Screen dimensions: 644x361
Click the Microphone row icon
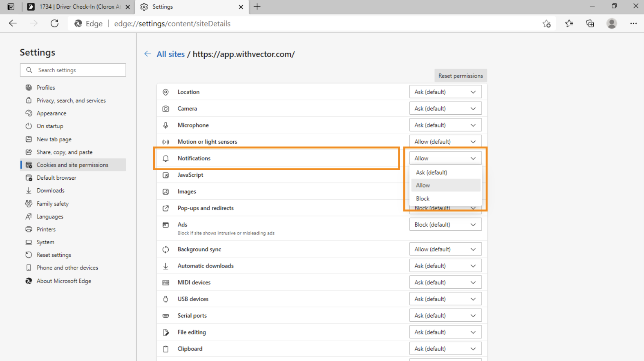(165, 125)
